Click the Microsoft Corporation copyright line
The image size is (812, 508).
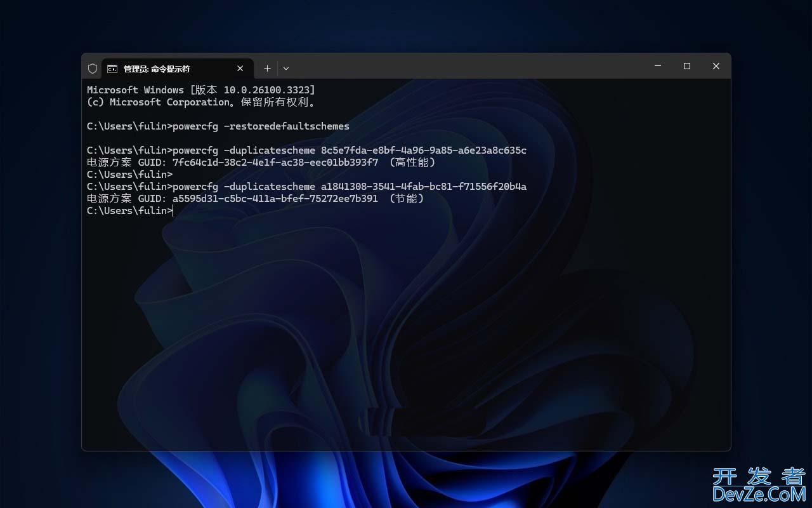201,102
